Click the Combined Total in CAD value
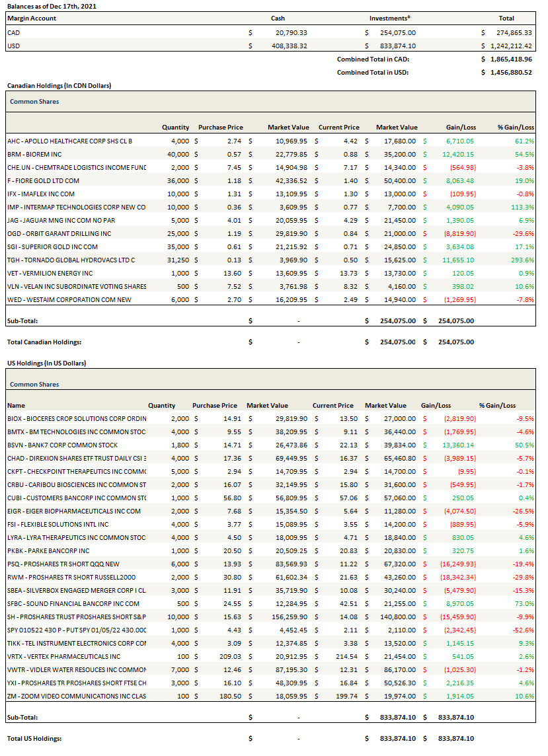This screenshot has width=548, height=756. click(x=511, y=59)
